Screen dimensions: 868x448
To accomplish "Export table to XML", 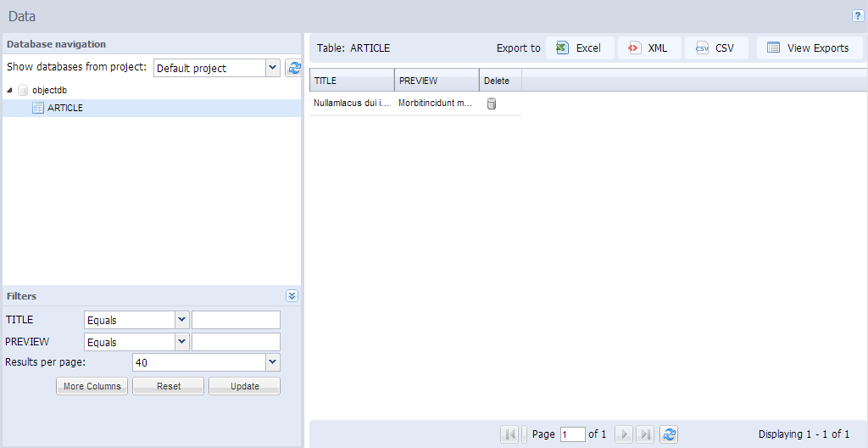I will 649,48.
